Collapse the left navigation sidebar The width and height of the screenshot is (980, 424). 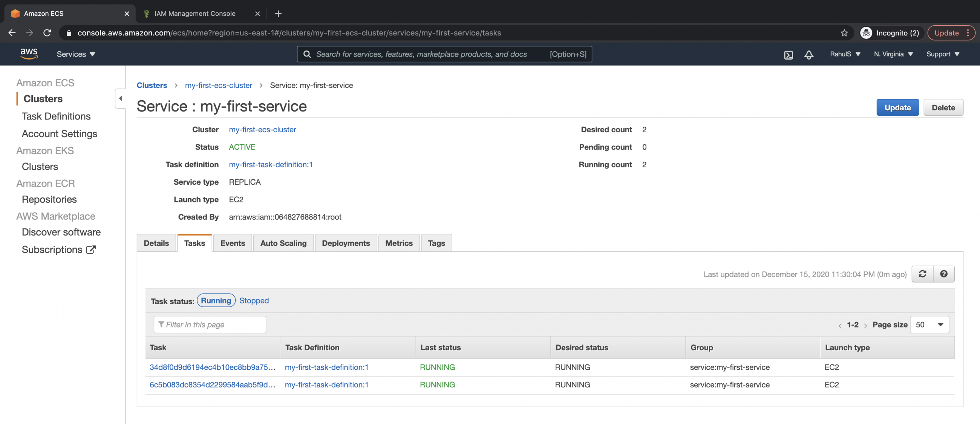[x=120, y=98]
